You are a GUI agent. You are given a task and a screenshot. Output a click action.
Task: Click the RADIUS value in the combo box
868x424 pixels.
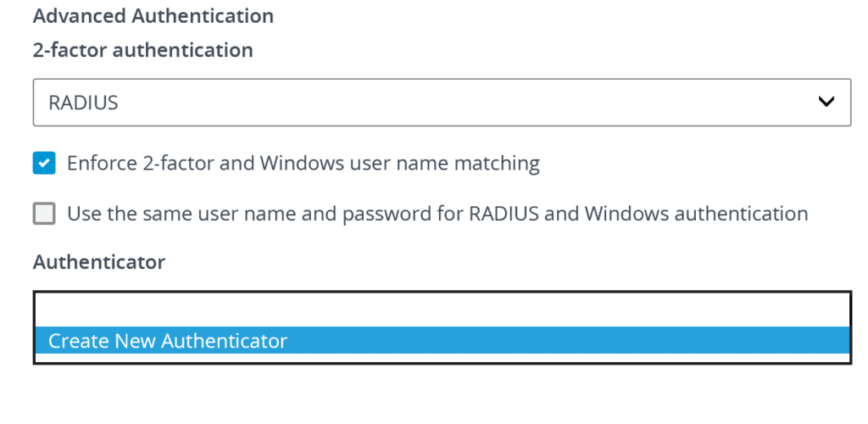coord(83,103)
